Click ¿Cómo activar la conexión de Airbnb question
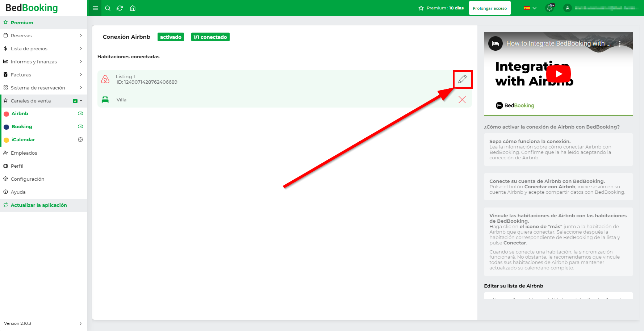Image resolution: width=644 pixels, height=331 pixels. coord(552,127)
